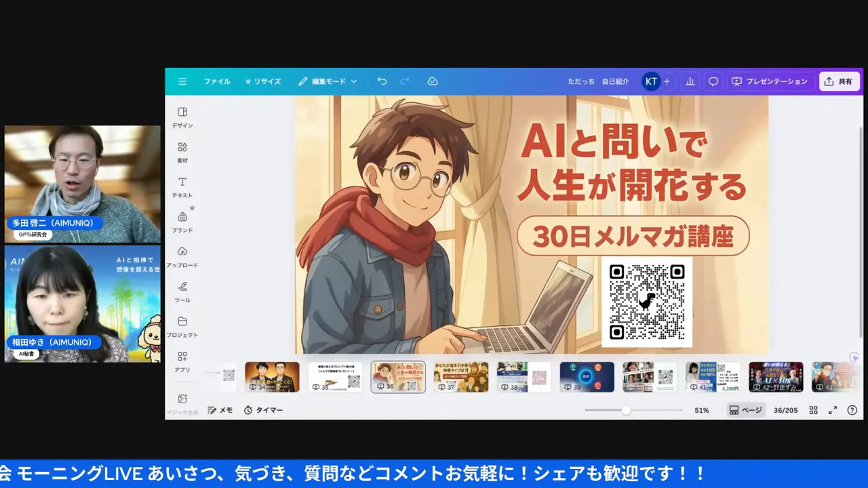
Task: Start プレゼンテーション (Presentation) mode
Action: coord(770,81)
